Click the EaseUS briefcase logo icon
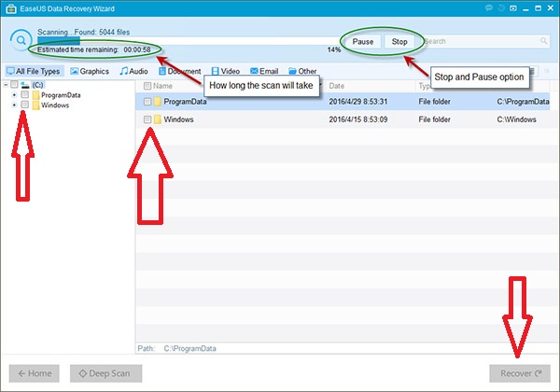 tap(11, 8)
